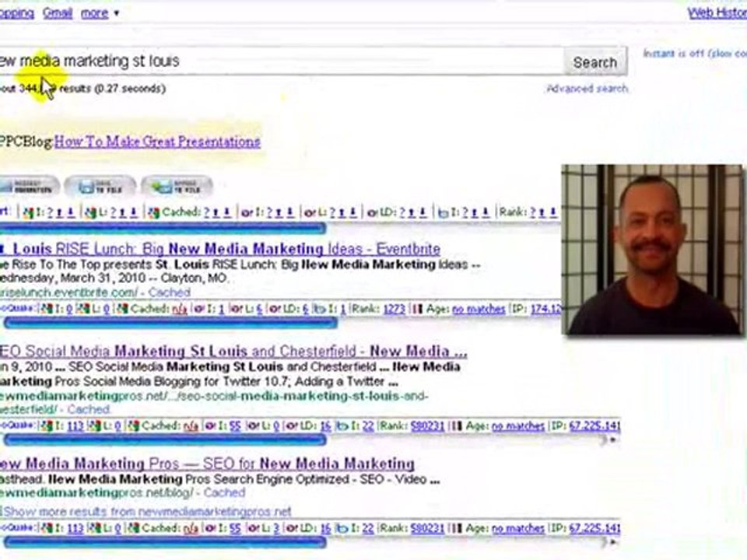Click Yahoo L value 6 in Eventbrite bar

tap(259, 309)
